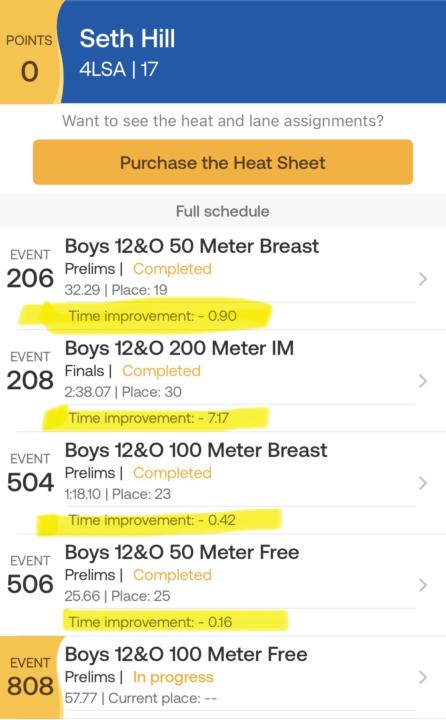The image size is (446, 720).
Task: Tap the Event 808 number badge
Action: tap(30, 677)
